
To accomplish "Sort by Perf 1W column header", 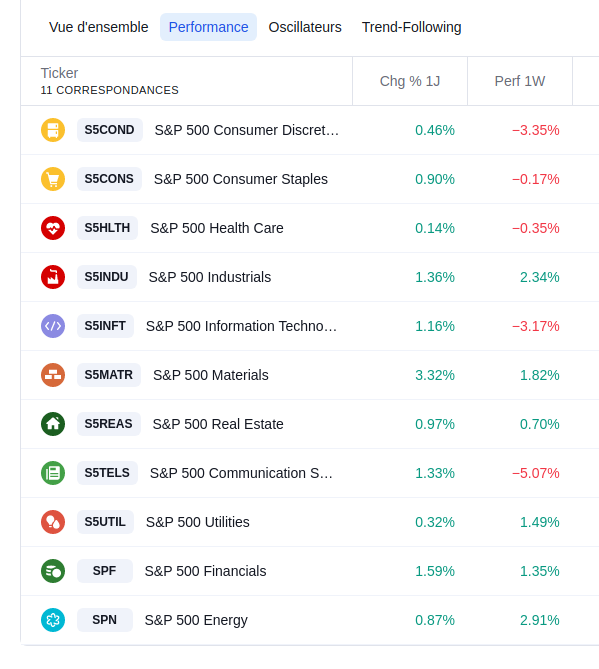I will (520, 81).
